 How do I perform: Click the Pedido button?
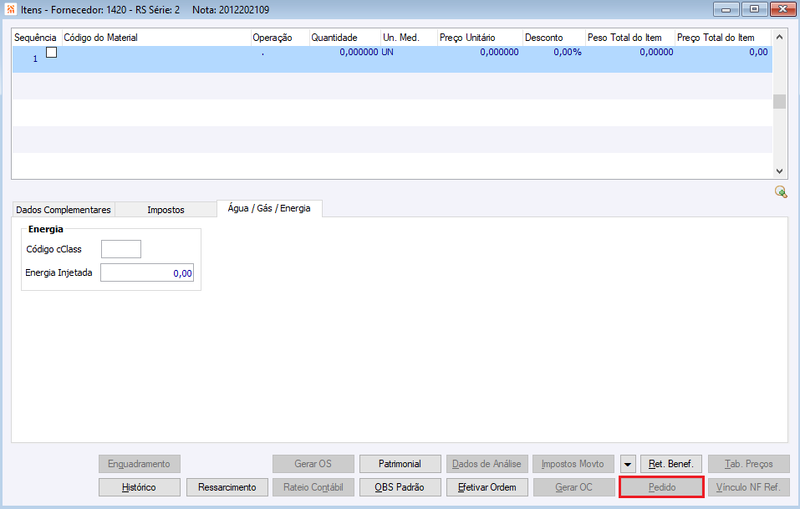662,488
